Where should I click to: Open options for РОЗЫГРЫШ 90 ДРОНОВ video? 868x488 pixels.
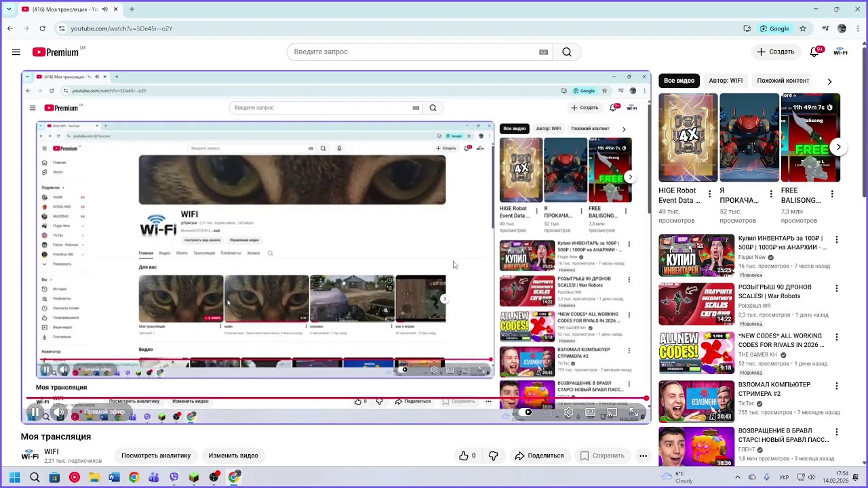coord(837,289)
